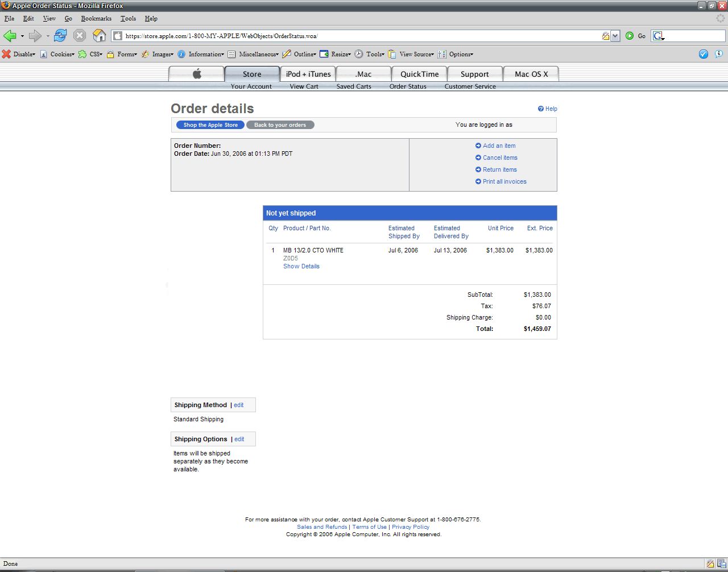The height and width of the screenshot is (572, 728).
Task: Open the View Source developer toolbar menu
Action: tap(411, 54)
